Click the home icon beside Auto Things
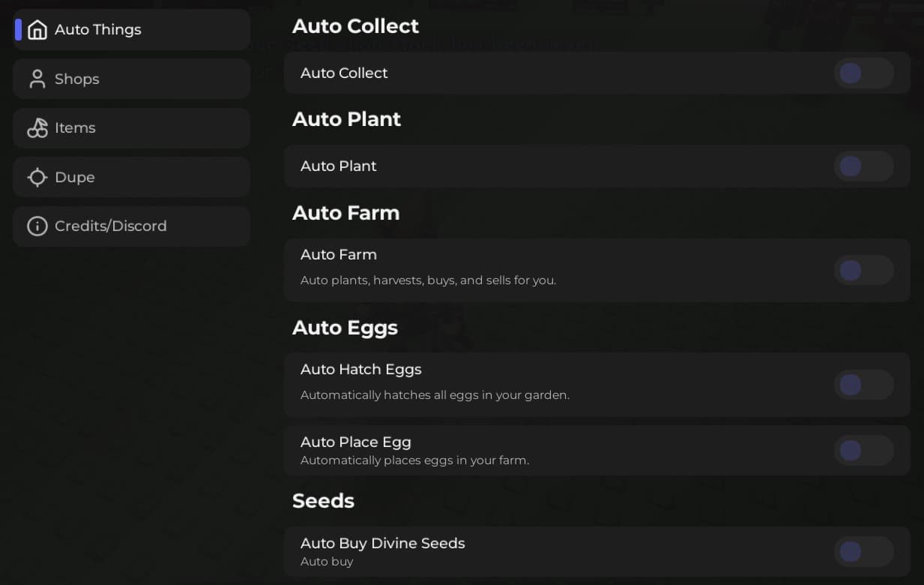 tap(37, 29)
